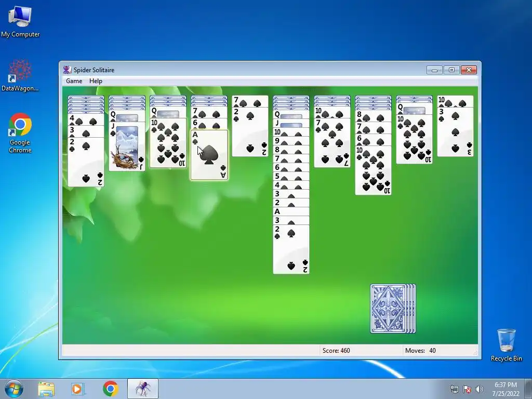Click the 9 of spades in the sixth column
This screenshot has width=532, height=399.
click(291, 140)
